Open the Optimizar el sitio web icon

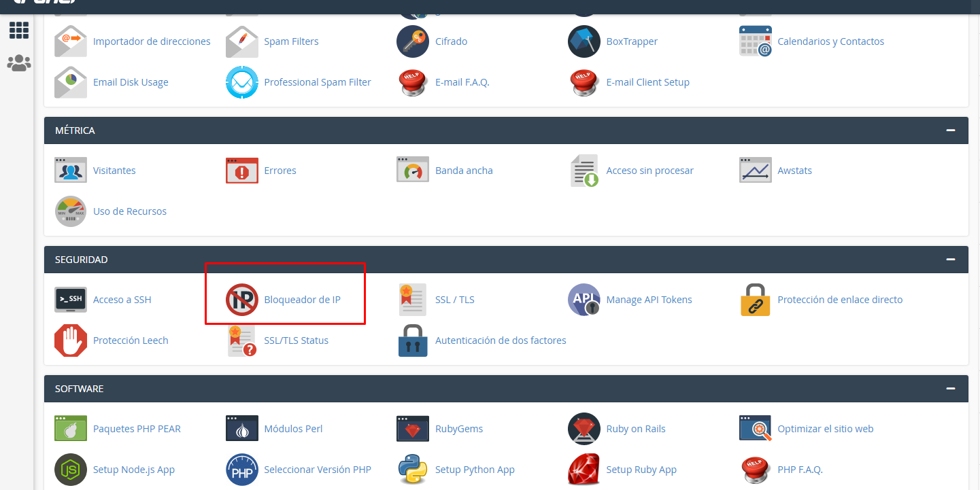756,429
